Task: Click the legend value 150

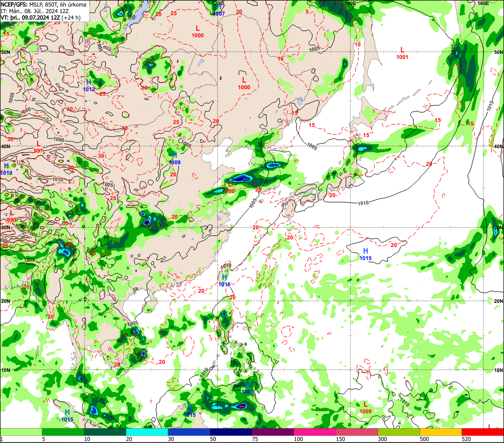Action: (340, 439)
